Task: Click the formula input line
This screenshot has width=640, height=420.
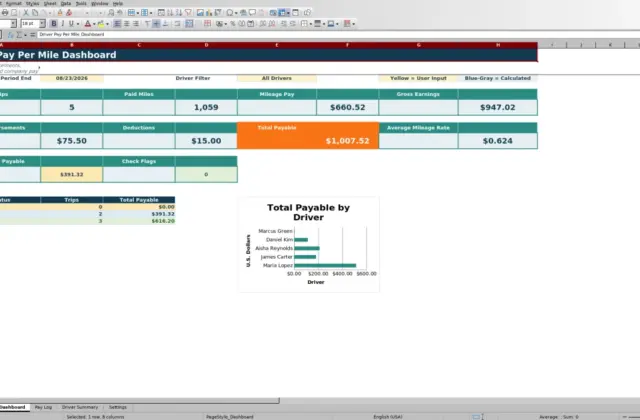Action: [x=339, y=35]
